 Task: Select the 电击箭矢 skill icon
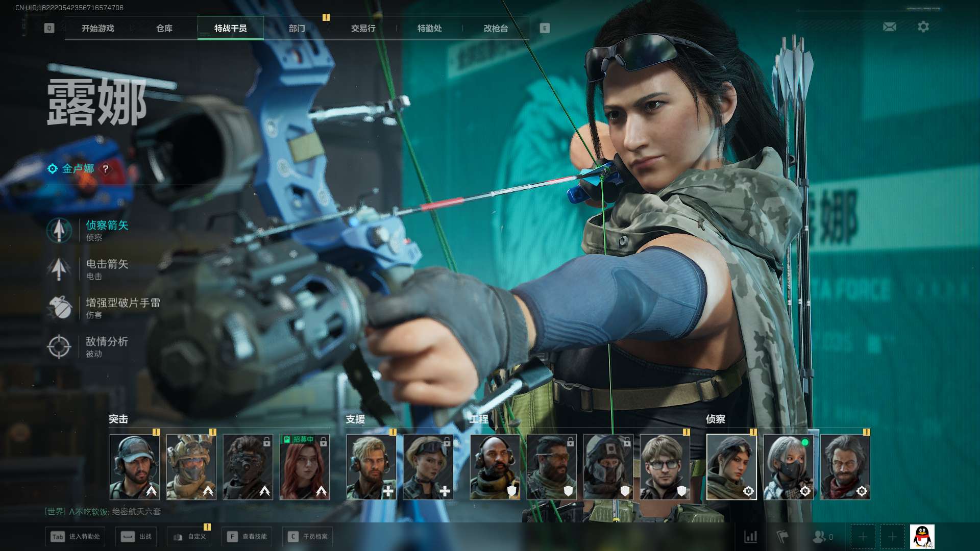59,269
